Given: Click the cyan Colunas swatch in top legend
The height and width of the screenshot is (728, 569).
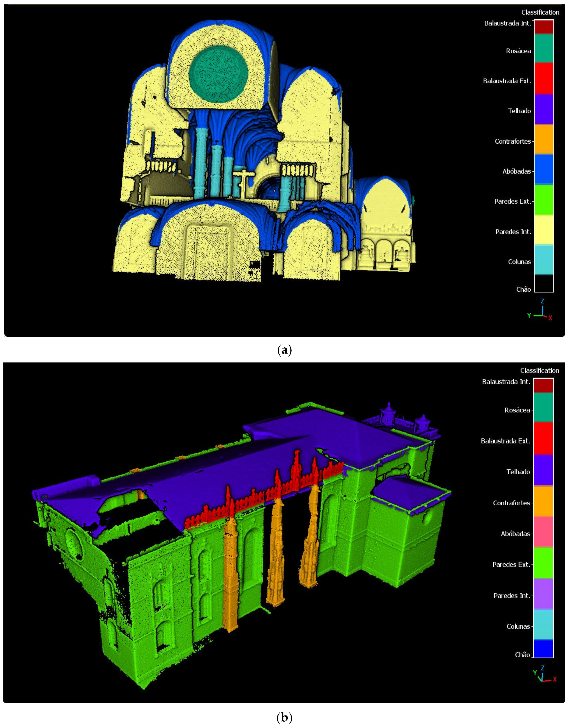Looking at the screenshot, I should click(544, 260).
